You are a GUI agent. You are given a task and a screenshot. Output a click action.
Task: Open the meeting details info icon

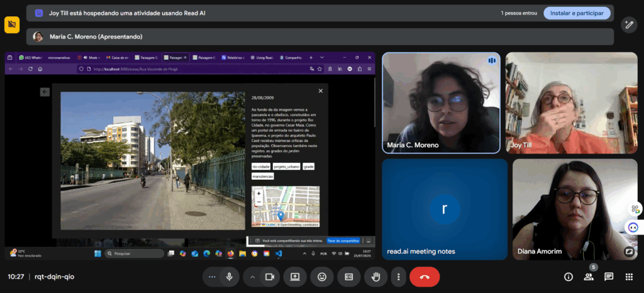(569, 277)
